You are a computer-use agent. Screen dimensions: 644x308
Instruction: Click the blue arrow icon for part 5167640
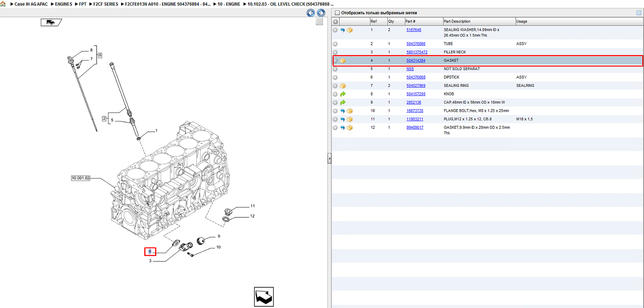tap(343, 30)
